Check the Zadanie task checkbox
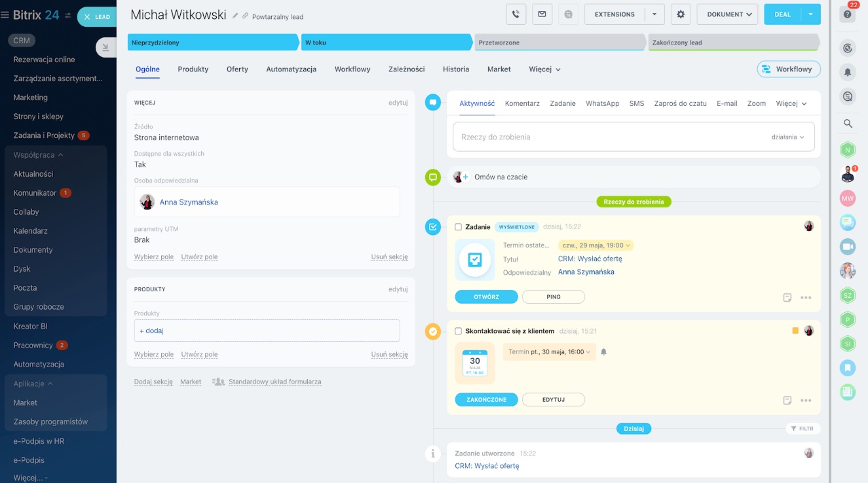The image size is (868, 483). pyautogui.click(x=459, y=227)
